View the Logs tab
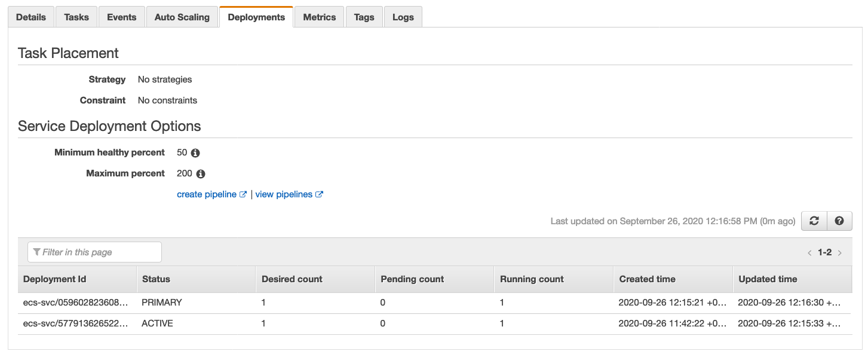This screenshot has height=351, width=868. 403,17
